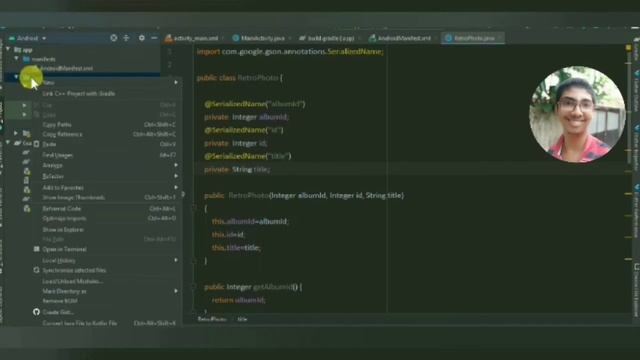Click the manifests folder icon
Image resolution: width=640 pixels, height=360 pixels.
tap(27, 59)
